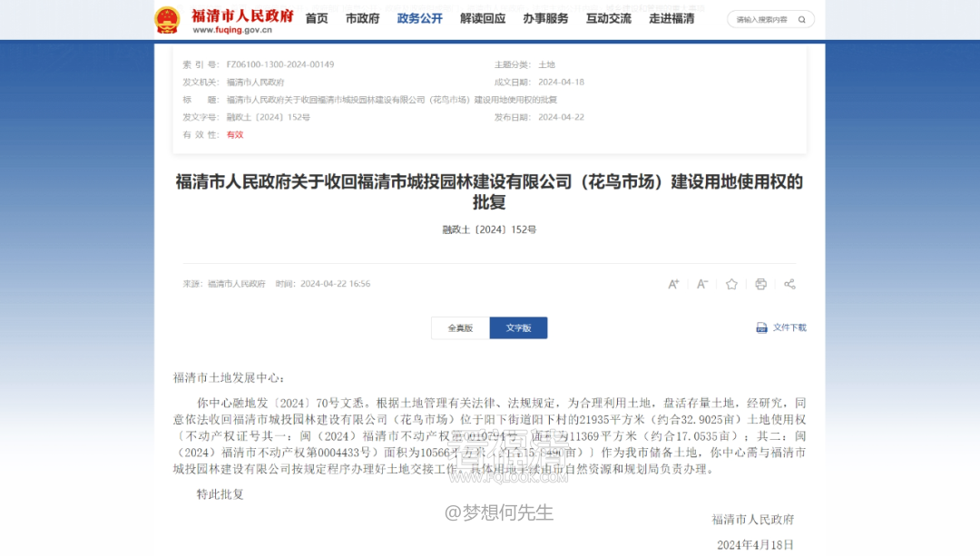
Task: Bookmark the article with the star icon
Action: coord(731,284)
